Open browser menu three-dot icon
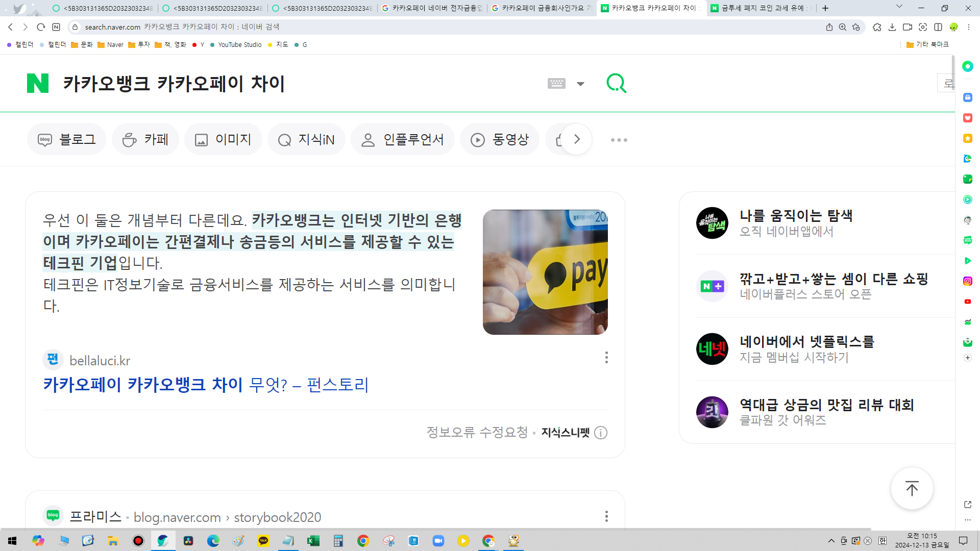This screenshot has width=980, height=551. coord(968,27)
